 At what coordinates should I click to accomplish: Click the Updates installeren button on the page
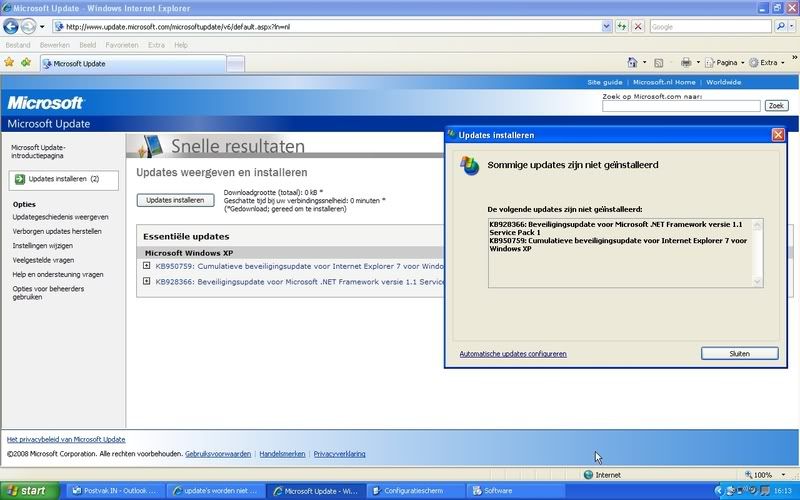pyautogui.click(x=175, y=201)
